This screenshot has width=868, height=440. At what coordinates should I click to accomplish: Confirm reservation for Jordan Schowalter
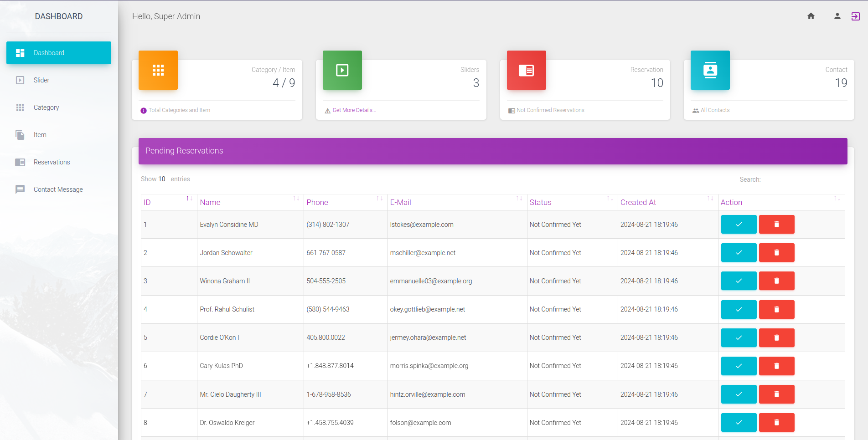point(739,253)
